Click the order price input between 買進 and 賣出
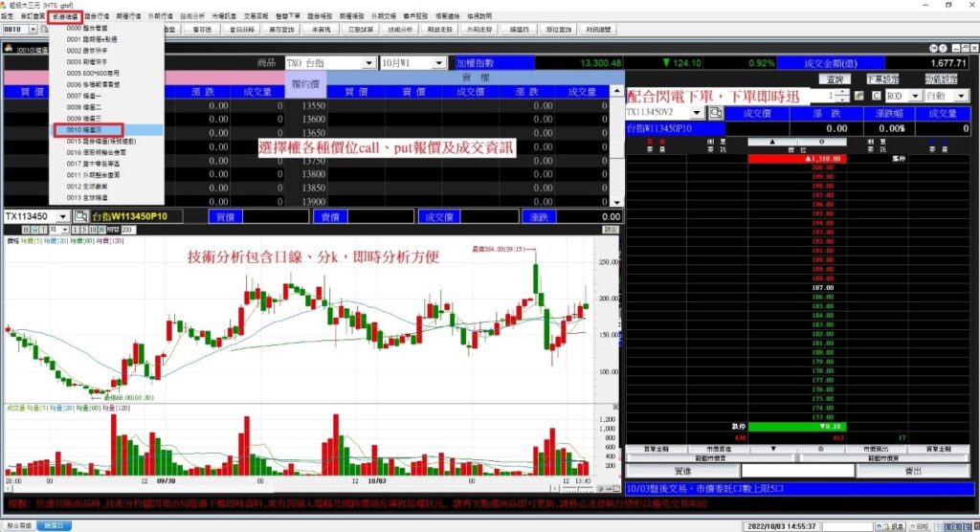This screenshot has width=980, height=532. [797, 471]
